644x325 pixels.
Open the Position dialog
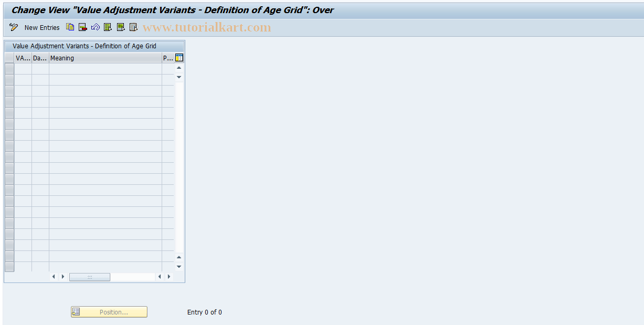coord(108,311)
